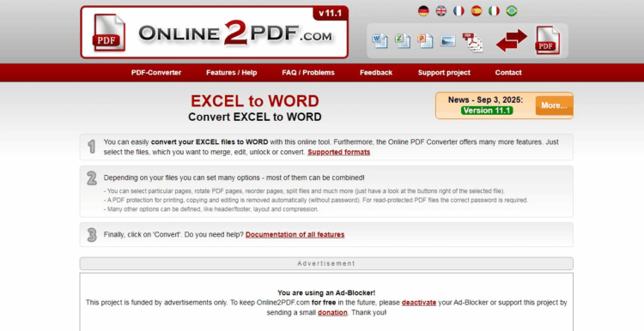Click 'News - Sep 3, 2025:' text

point(485,100)
